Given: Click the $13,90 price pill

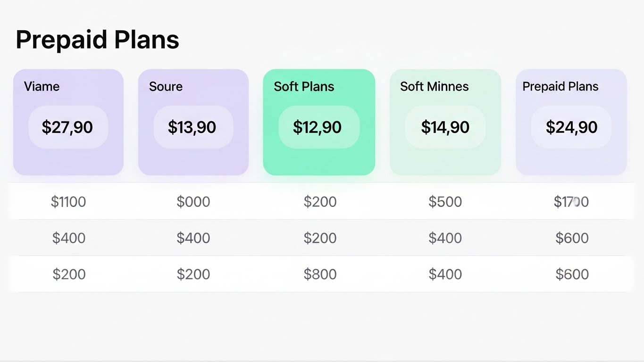Looking at the screenshot, I should pyautogui.click(x=193, y=127).
